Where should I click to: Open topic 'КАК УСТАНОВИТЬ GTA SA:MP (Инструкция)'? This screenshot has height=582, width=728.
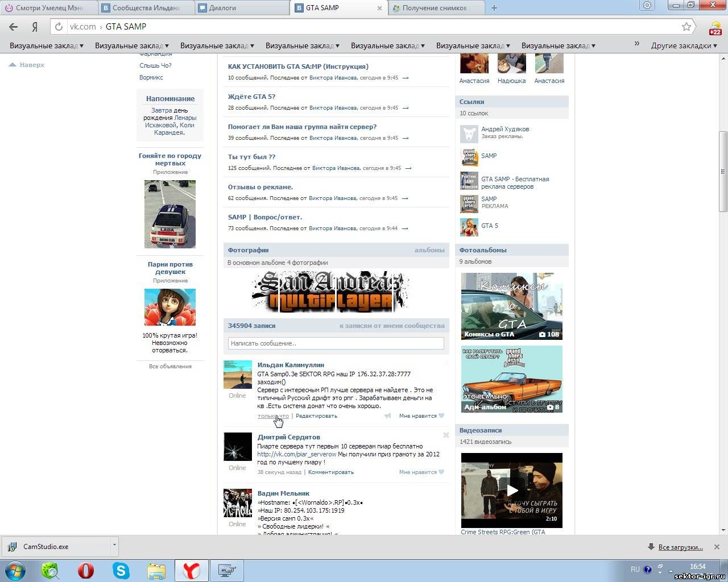[298, 66]
